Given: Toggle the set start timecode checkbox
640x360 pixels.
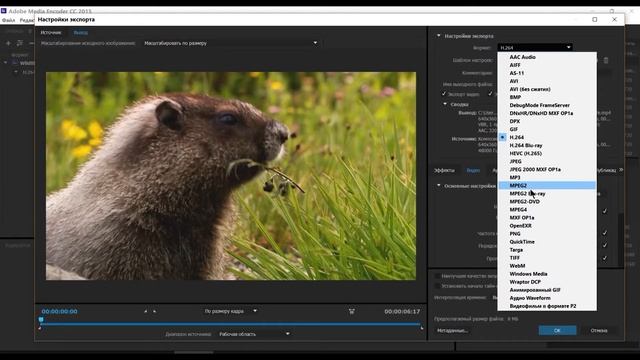Looking at the screenshot, I should [x=438, y=286].
